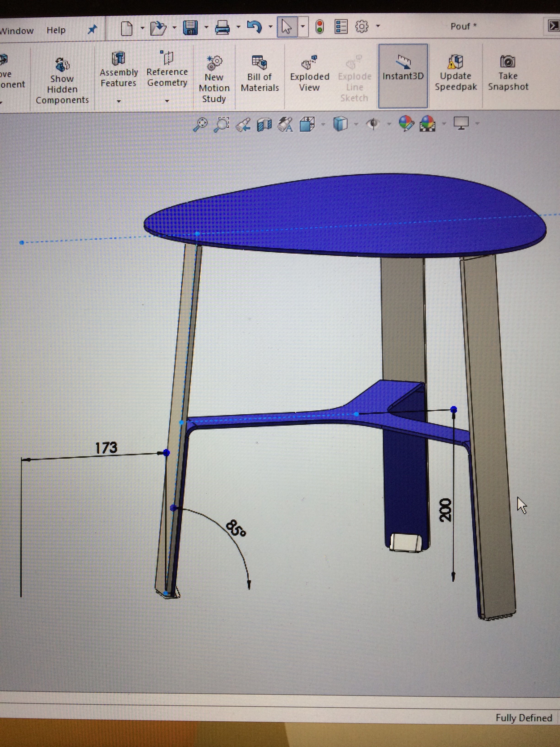Click Show Hidden Components
560x747 pixels.
(62, 80)
